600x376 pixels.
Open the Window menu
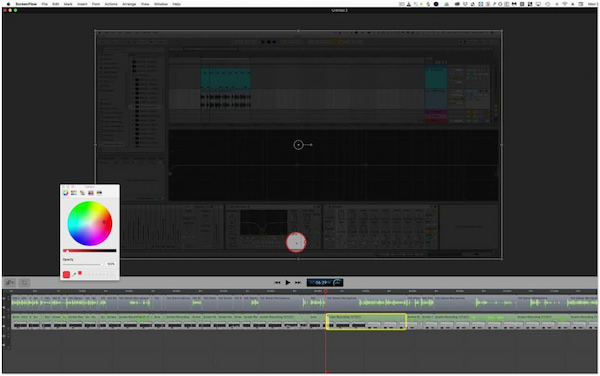[161, 4]
